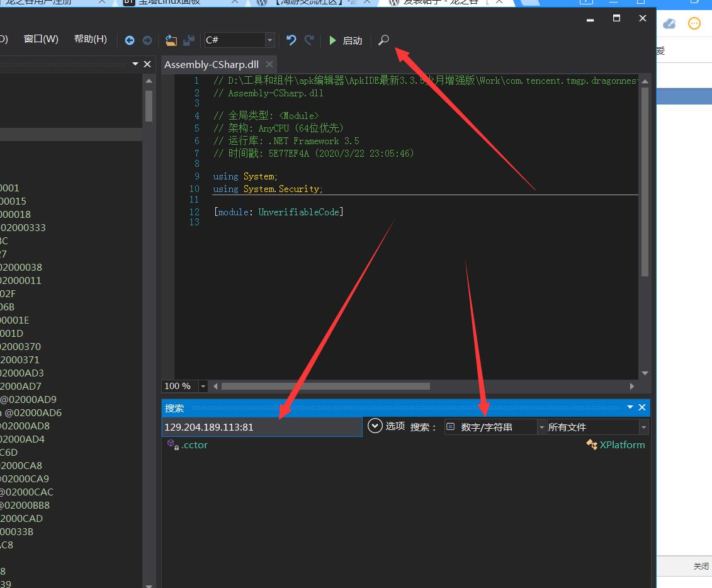Click the open file folder icon
Screen dimensions: 712x588
(171, 40)
